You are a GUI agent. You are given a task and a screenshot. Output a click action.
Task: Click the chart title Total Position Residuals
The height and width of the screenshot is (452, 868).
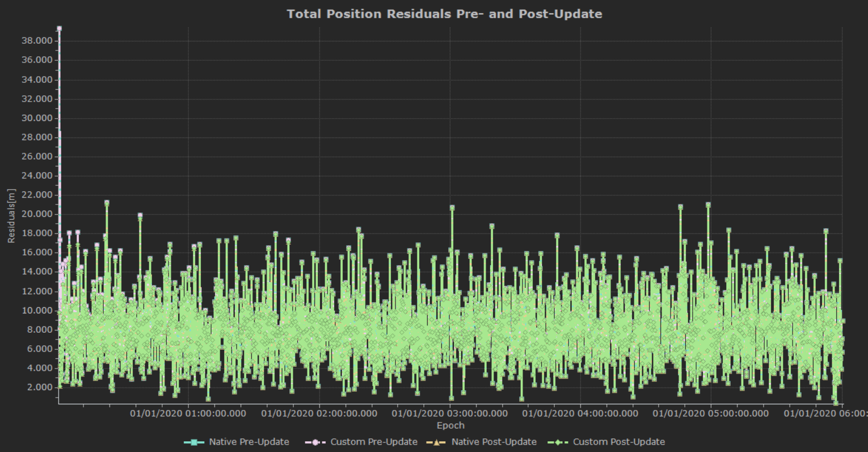pos(444,14)
